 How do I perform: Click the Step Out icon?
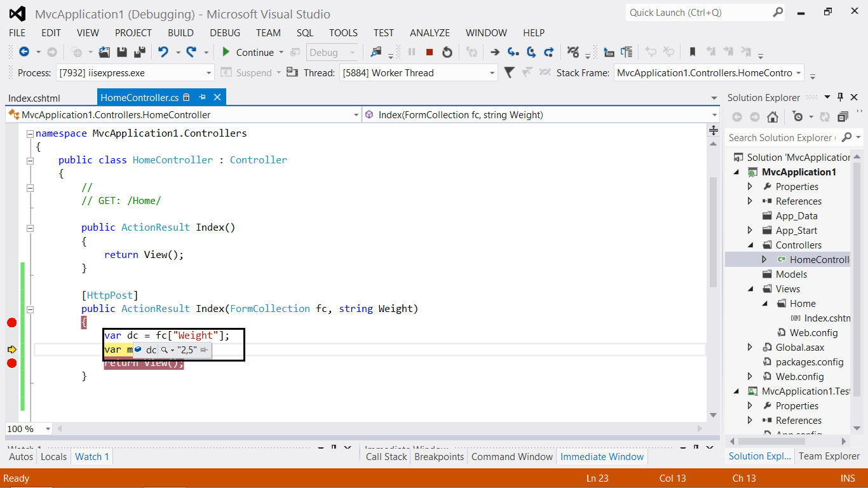pos(548,52)
